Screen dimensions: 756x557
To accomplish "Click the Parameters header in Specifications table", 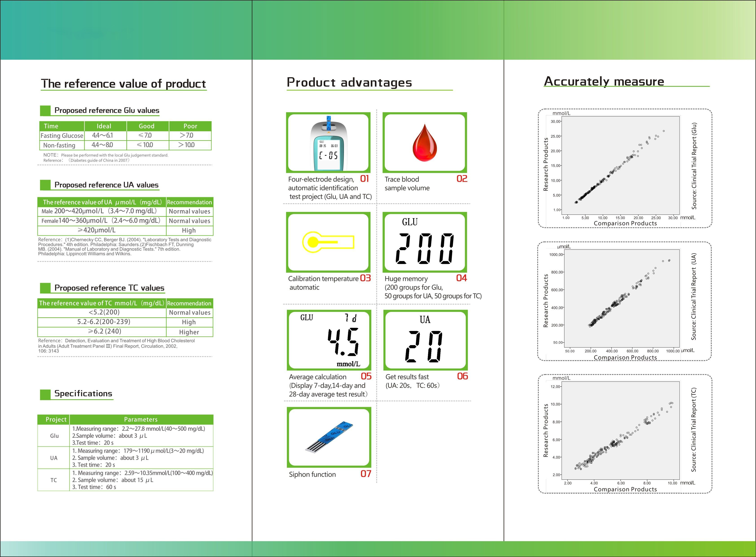I will tap(141, 419).
